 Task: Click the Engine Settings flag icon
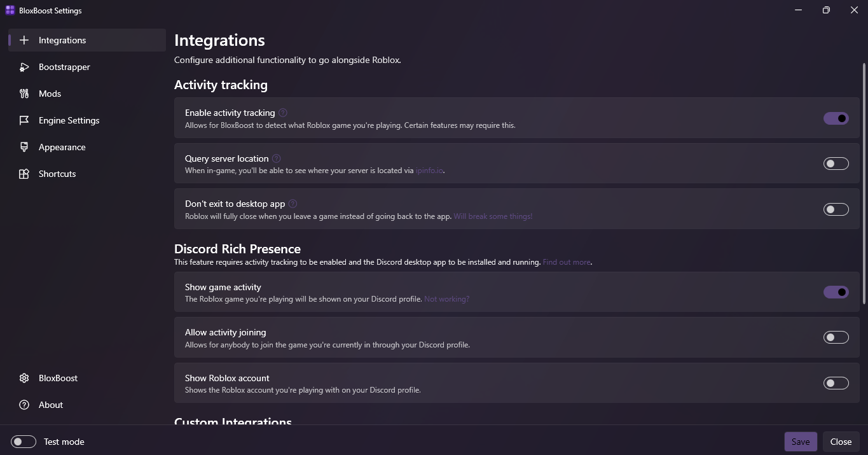tap(24, 120)
